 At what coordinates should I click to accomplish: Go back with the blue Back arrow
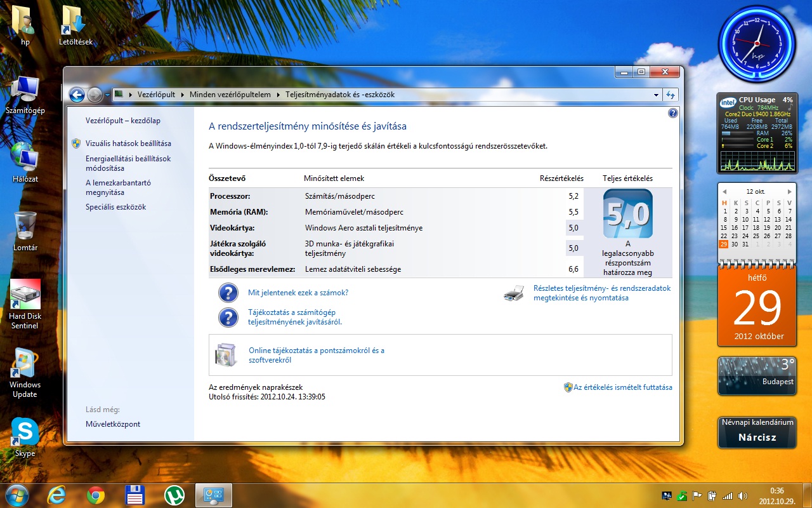[x=77, y=95]
